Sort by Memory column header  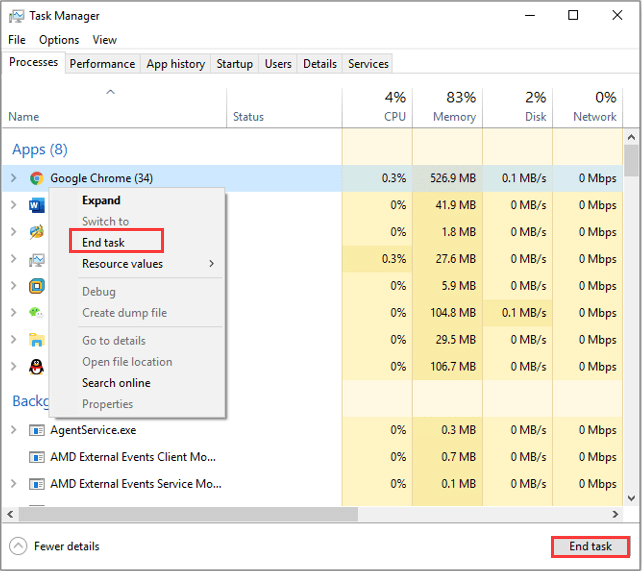coord(448,107)
